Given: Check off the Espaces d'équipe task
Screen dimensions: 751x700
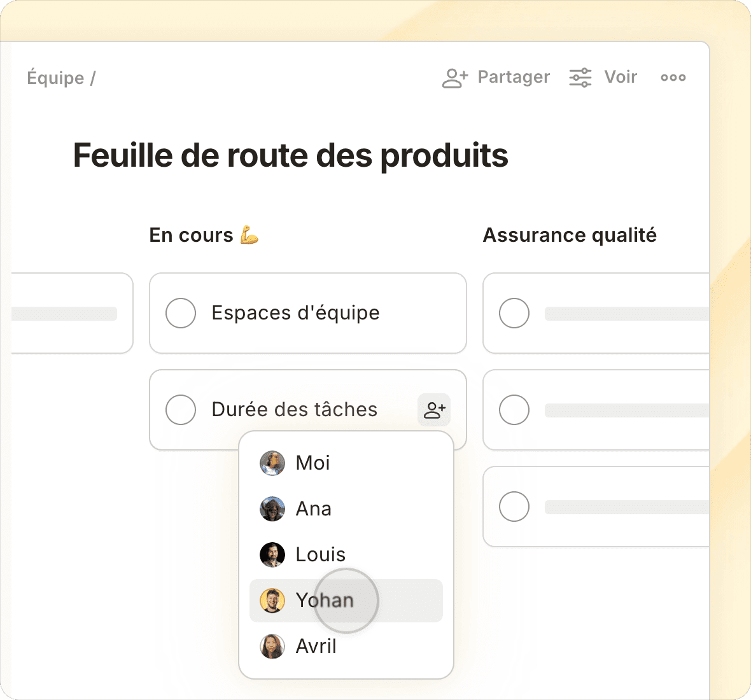Looking at the screenshot, I should (181, 313).
